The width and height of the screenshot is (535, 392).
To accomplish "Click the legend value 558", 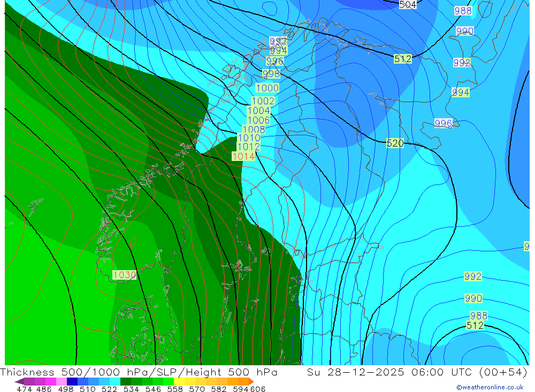I will click(x=175, y=389).
